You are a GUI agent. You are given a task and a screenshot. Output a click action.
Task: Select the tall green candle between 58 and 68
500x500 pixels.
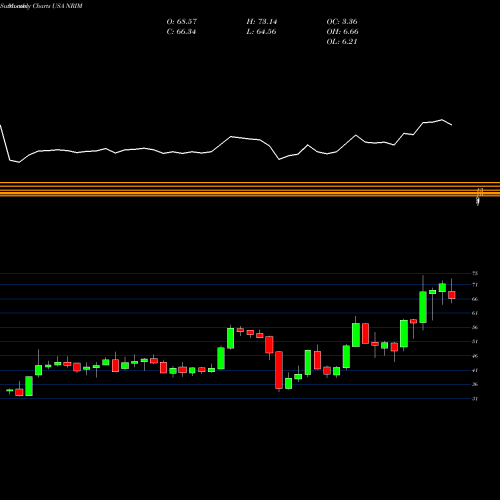tap(423, 307)
